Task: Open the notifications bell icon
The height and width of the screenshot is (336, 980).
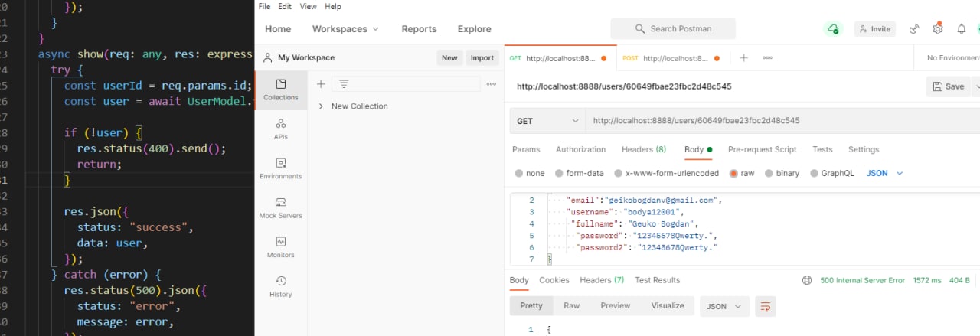Action: pos(962,29)
